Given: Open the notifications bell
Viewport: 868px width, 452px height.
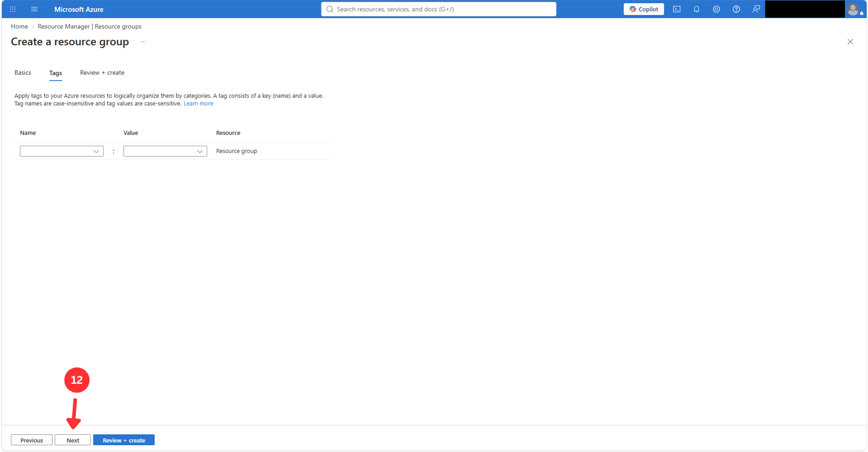Looking at the screenshot, I should [697, 9].
